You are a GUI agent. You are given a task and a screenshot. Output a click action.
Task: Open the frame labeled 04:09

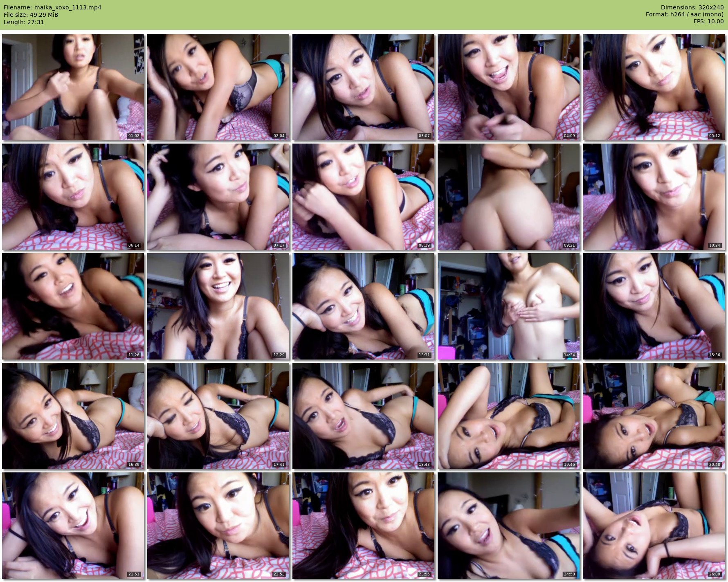click(509, 87)
